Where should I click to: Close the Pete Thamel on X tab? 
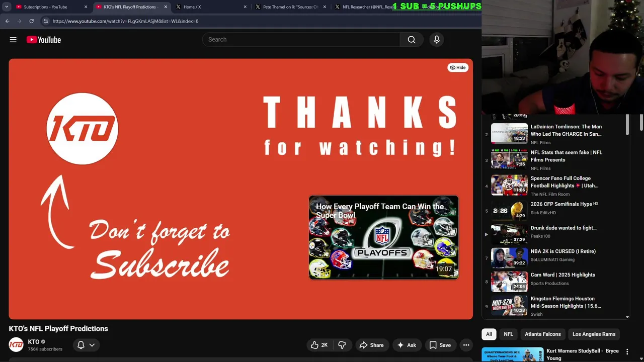tap(325, 7)
